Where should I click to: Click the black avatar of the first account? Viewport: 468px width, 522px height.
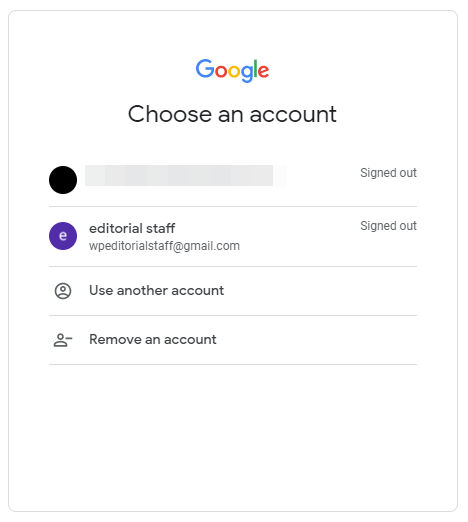[63, 180]
